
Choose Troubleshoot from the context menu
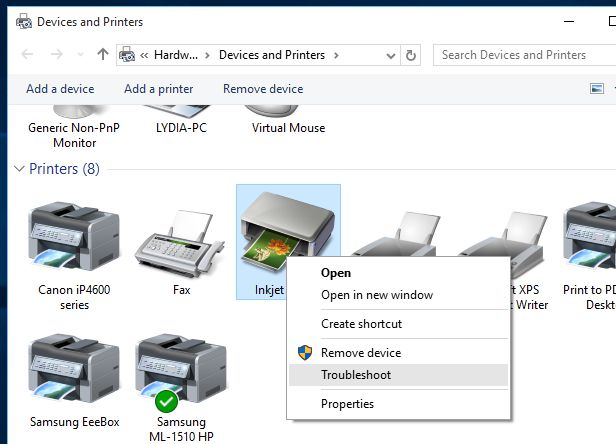[398, 375]
